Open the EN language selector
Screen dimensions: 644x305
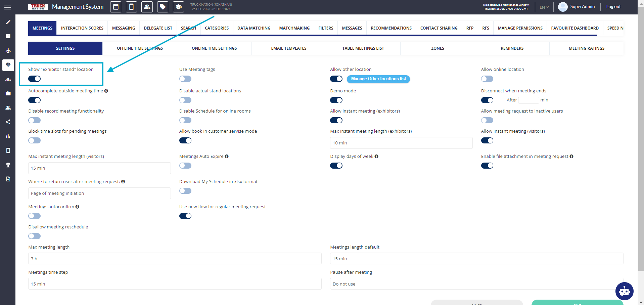click(544, 7)
